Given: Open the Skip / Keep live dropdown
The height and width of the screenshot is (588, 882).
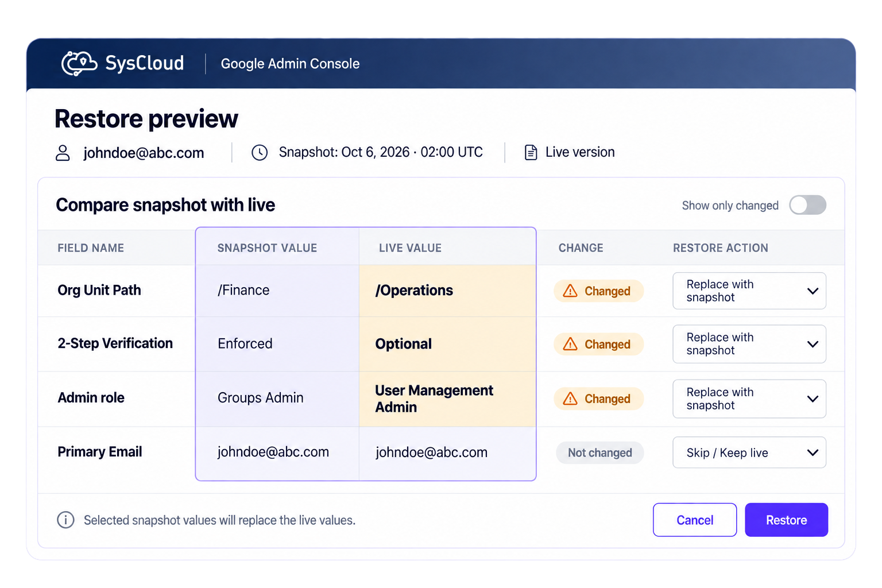Looking at the screenshot, I should click(x=749, y=452).
